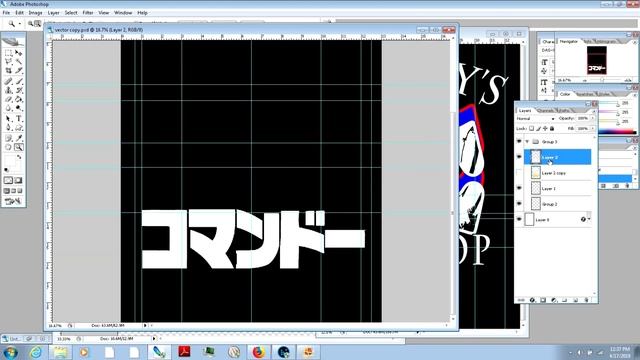
Task: Select the Type tool
Action: [x=18, y=119]
